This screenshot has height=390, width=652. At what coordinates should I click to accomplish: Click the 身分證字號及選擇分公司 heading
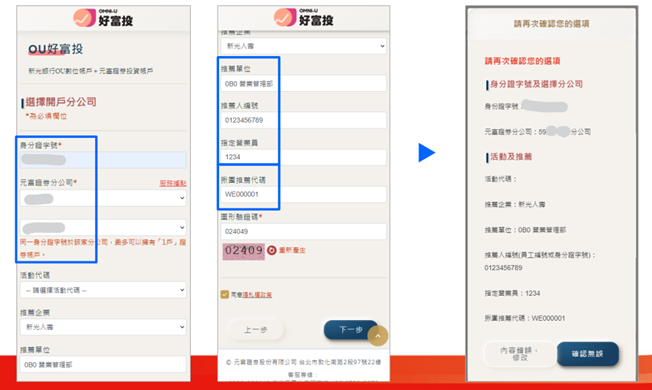click(536, 84)
